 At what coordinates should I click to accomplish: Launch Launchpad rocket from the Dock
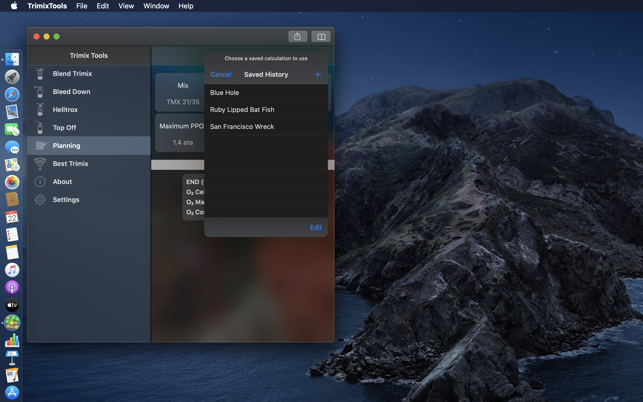pos(12,77)
